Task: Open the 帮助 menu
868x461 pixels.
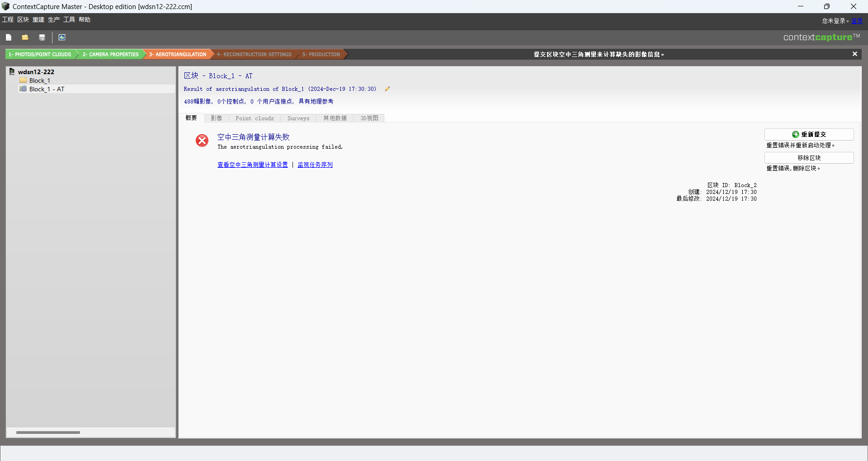Action: (85, 19)
